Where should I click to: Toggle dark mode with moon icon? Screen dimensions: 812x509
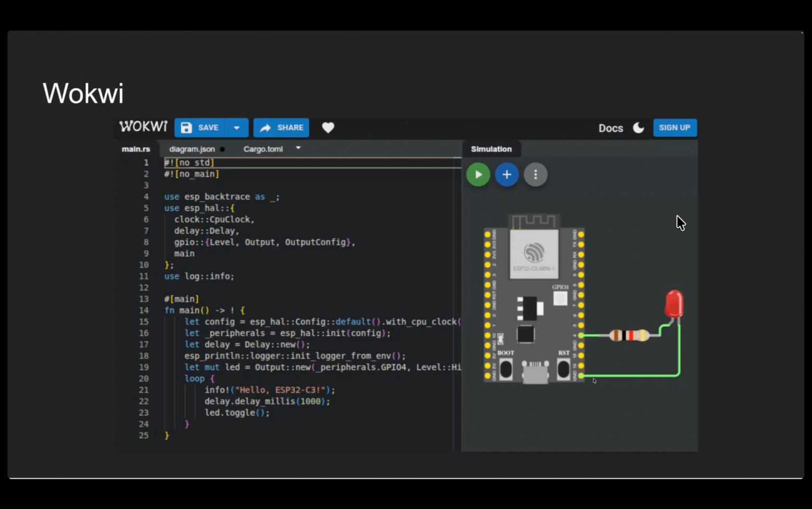pyautogui.click(x=639, y=128)
